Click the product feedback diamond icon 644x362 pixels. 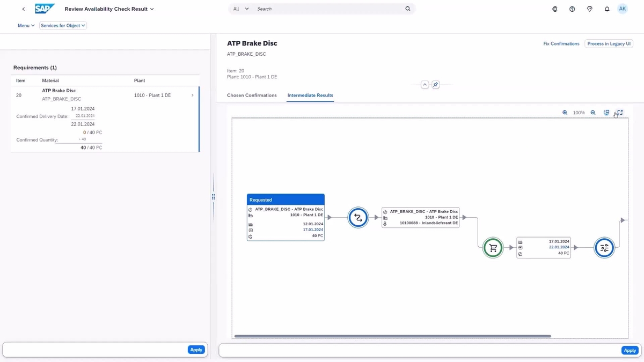point(589,9)
